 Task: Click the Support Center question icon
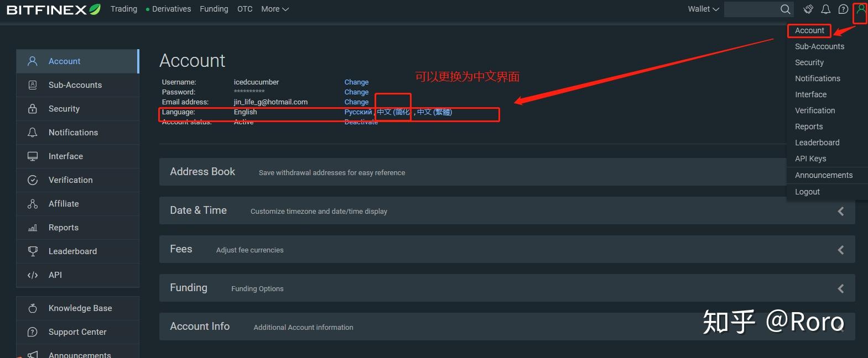[33, 332]
